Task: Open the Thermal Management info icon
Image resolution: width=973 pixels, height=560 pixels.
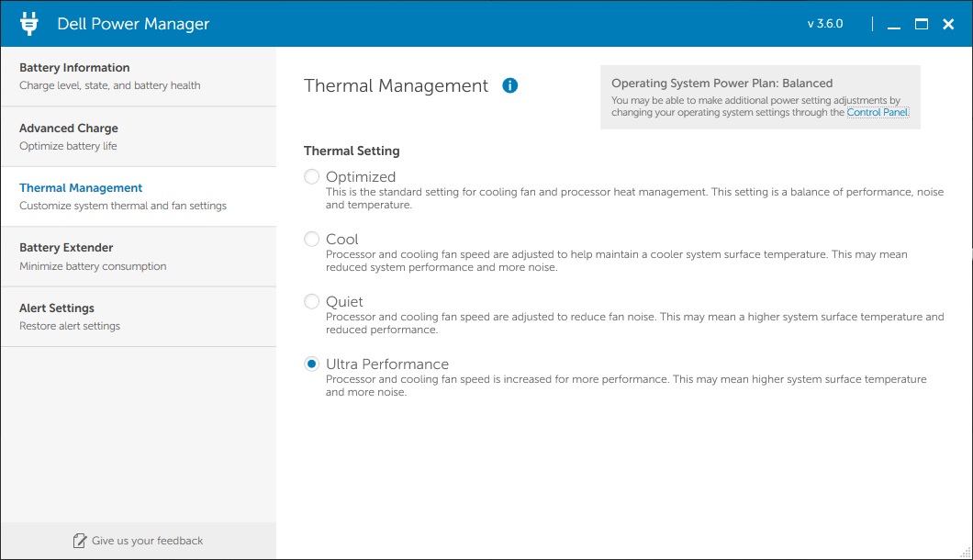Action: coord(510,85)
